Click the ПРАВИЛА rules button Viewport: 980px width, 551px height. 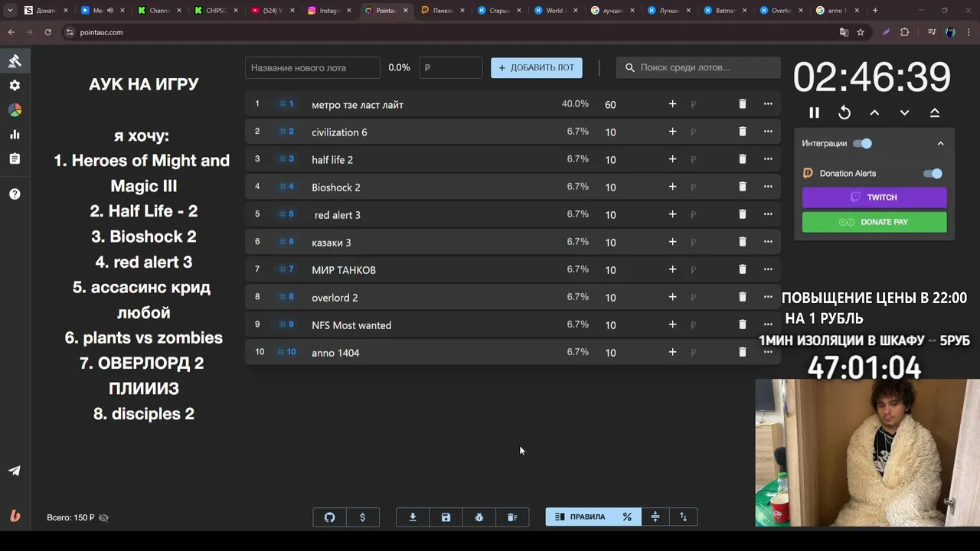pyautogui.click(x=580, y=517)
